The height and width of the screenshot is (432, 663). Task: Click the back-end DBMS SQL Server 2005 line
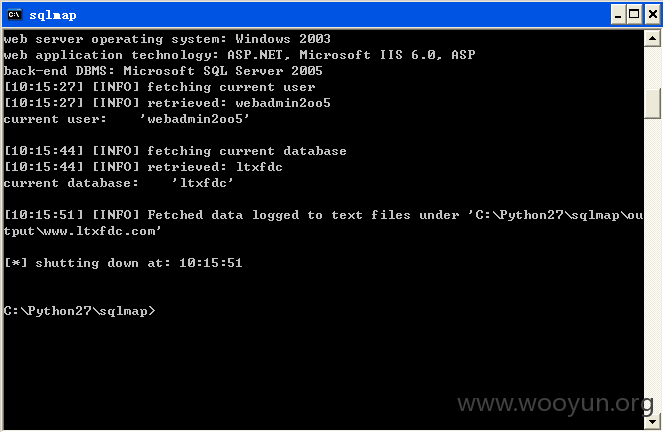click(163, 71)
